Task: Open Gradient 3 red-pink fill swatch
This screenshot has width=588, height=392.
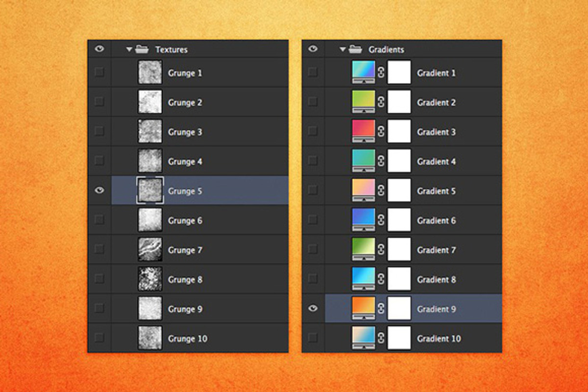Action: 364,131
